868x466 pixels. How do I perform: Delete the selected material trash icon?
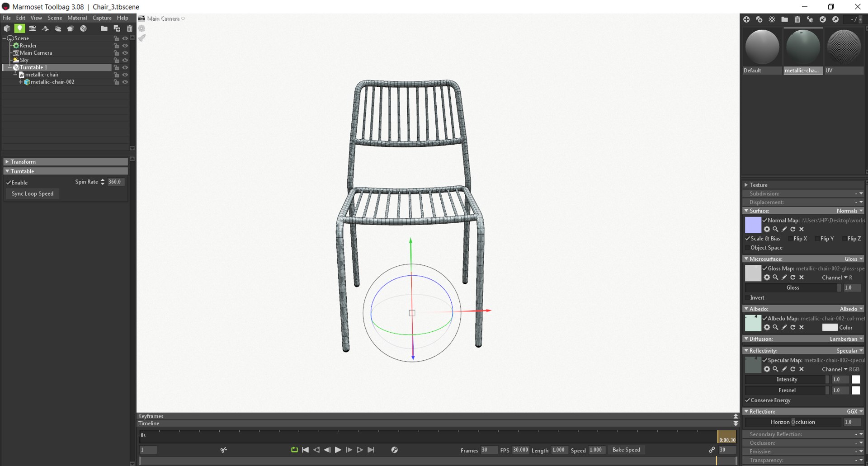pos(797,19)
